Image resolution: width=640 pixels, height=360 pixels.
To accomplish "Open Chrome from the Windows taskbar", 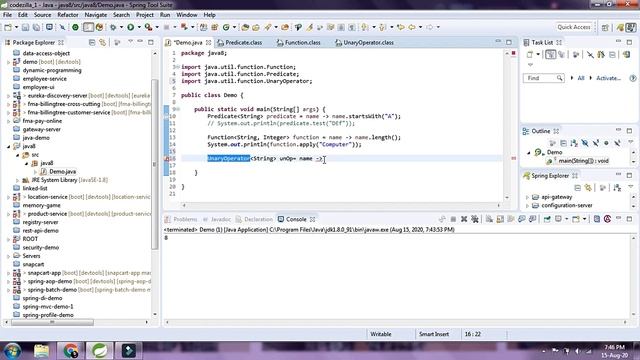I will [70, 351].
